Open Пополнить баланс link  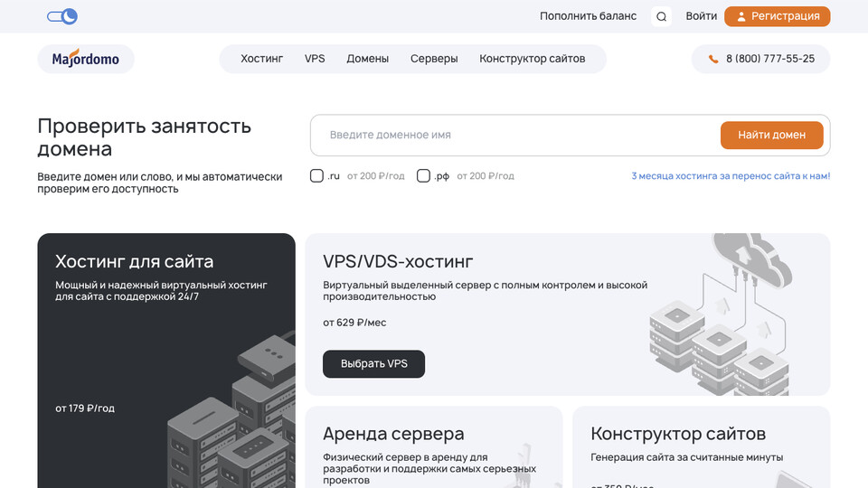coord(588,16)
